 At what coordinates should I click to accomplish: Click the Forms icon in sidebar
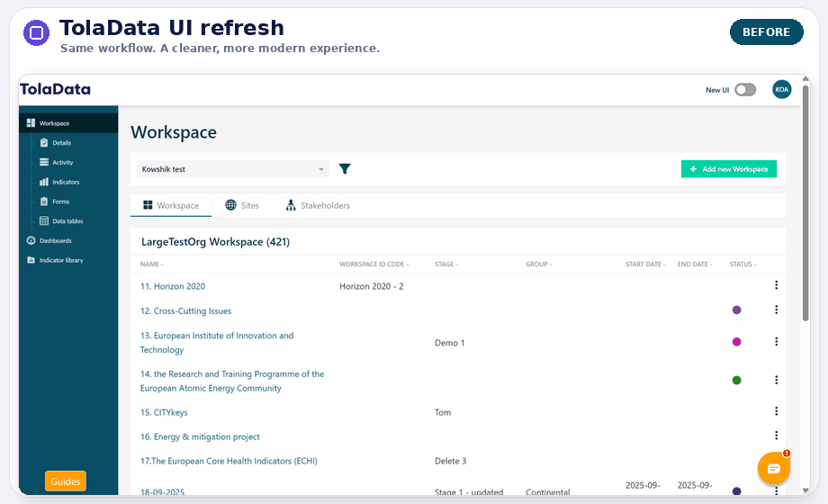tap(44, 202)
